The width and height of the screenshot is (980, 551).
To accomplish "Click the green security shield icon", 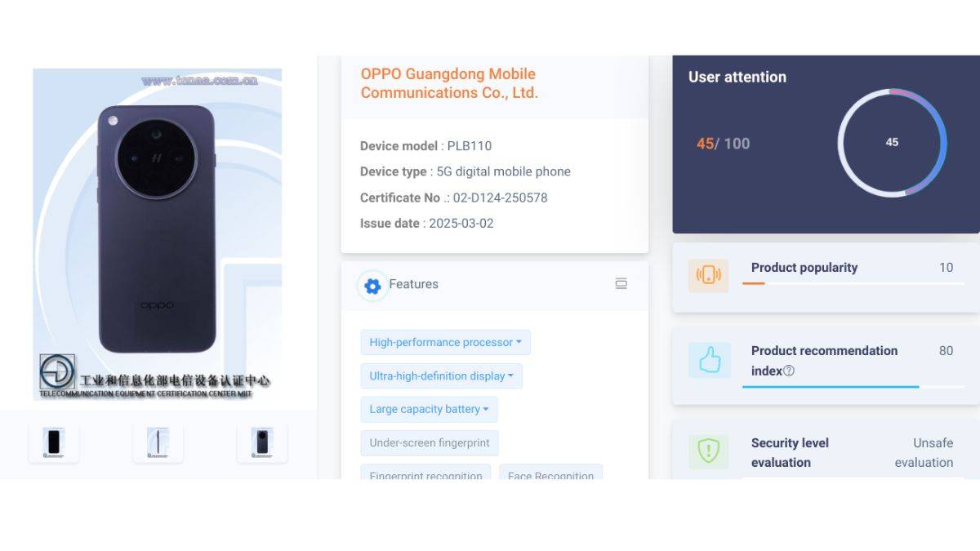I will [x=708, y=451].
